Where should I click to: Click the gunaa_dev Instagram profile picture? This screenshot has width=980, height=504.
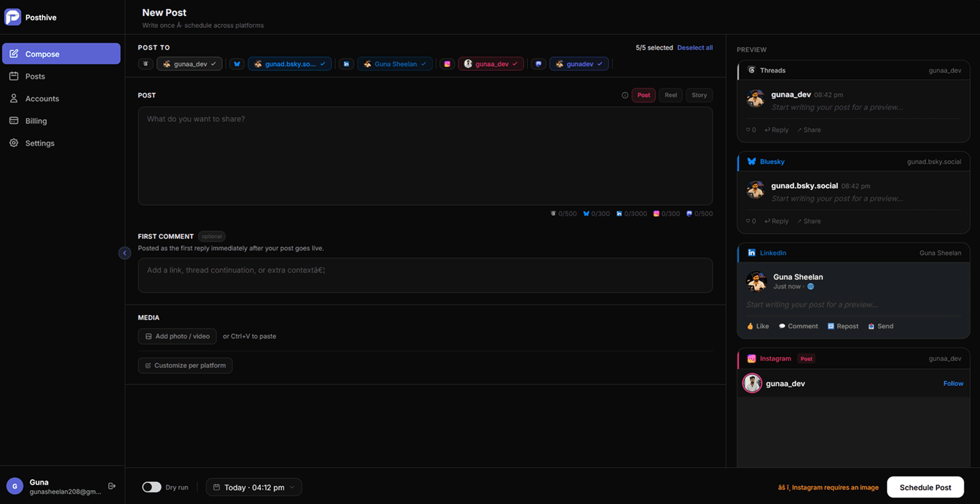[752, 383]
